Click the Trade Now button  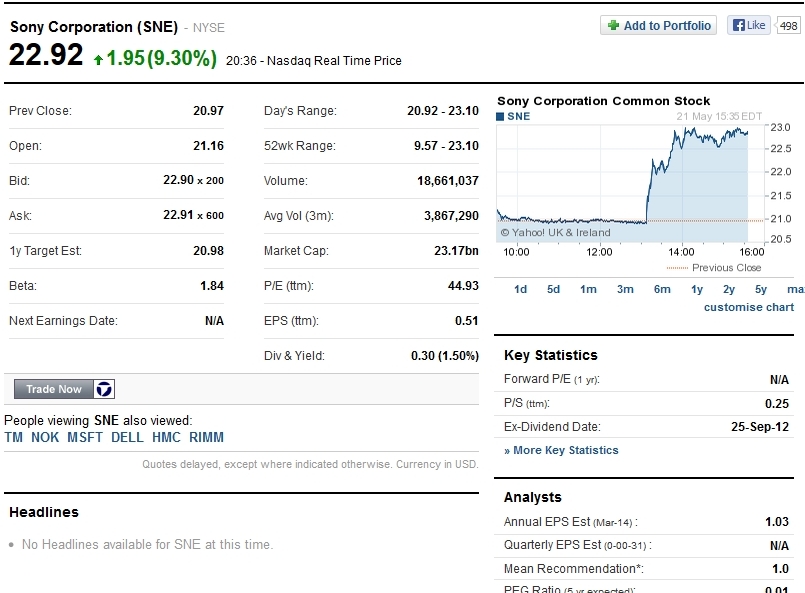pyautogui.click(x=54, y=389)
